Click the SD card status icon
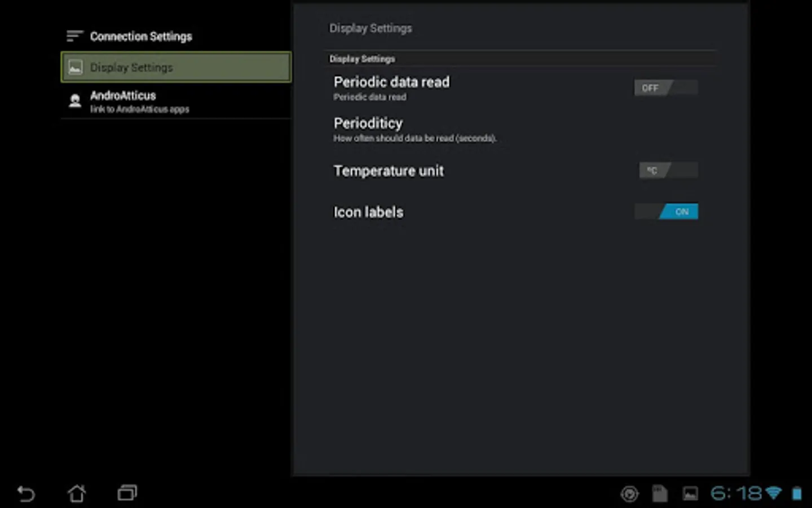 click(660, 494)
